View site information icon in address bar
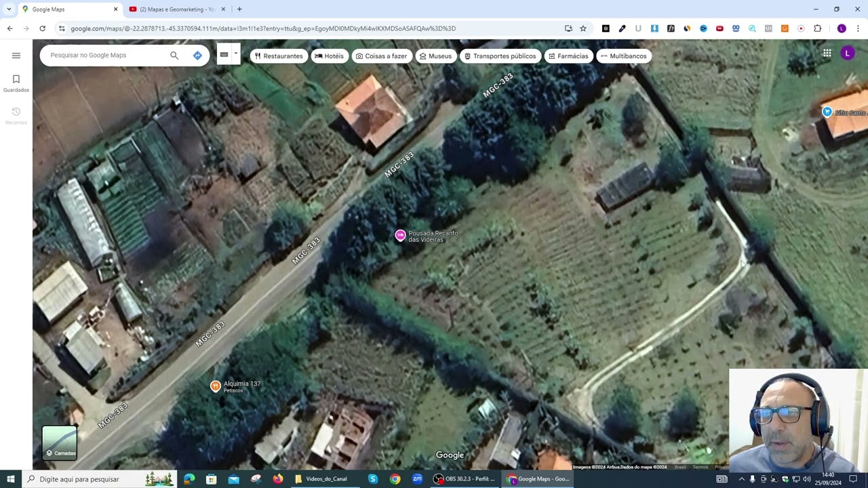This screenshot has width=868, height=488. (62, 28)
